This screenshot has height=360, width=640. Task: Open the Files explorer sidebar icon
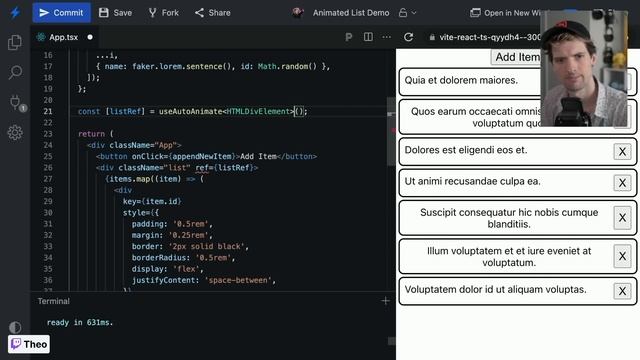(15, 42)
